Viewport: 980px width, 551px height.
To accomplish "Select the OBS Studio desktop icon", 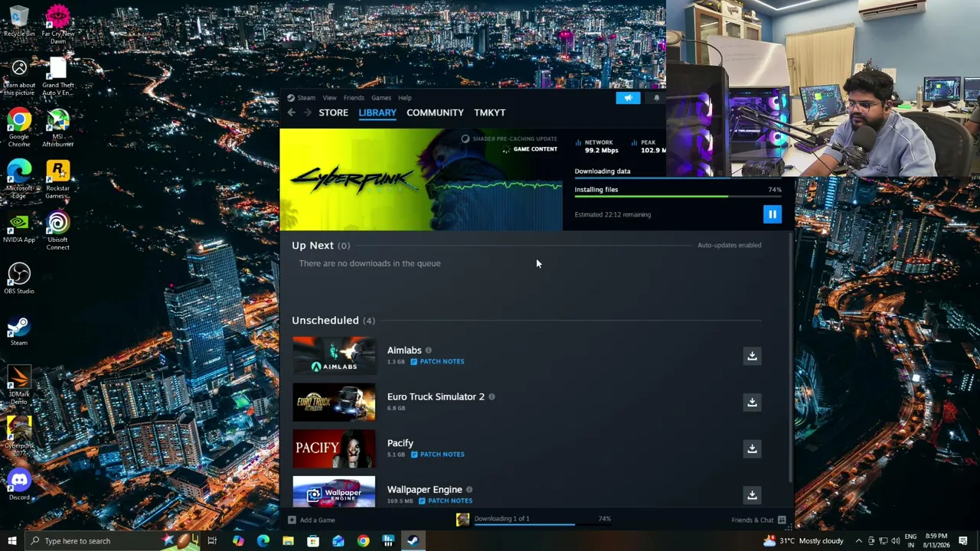I will pos(19,279).
